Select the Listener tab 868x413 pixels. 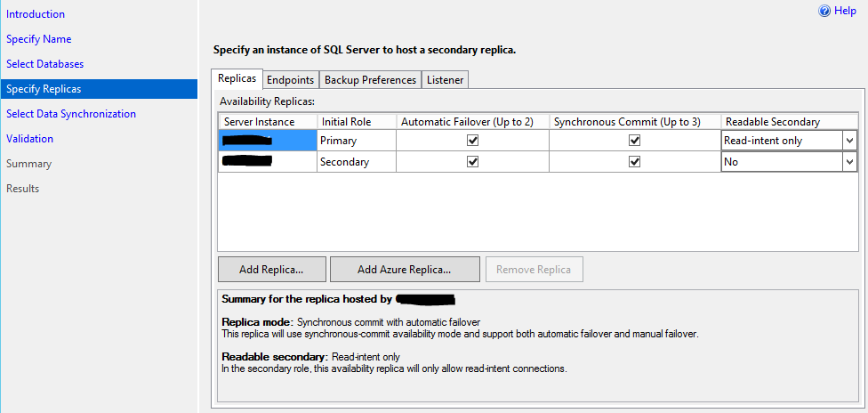445,80
